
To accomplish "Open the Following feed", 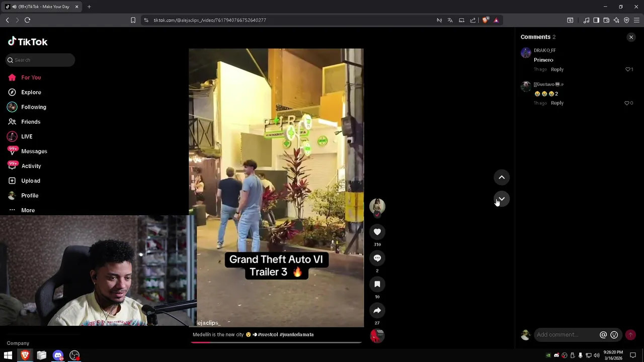I will [33, 107].
